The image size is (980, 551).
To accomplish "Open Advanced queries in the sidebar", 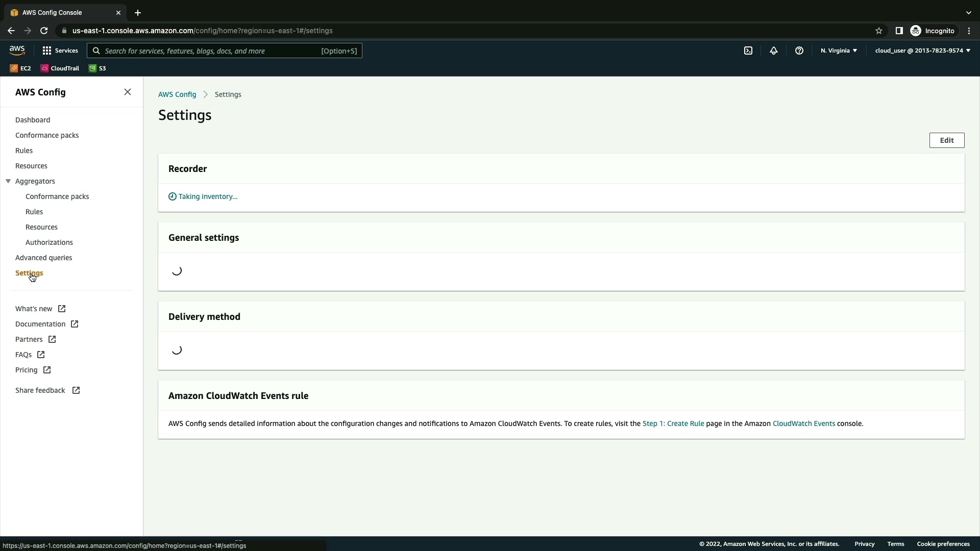I will click(x=43, y=258).
